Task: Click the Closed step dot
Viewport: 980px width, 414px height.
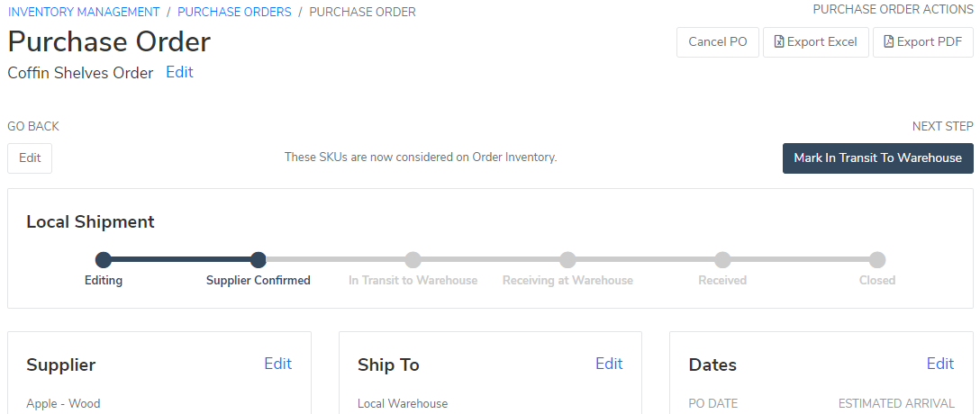Action: (877, 260)
